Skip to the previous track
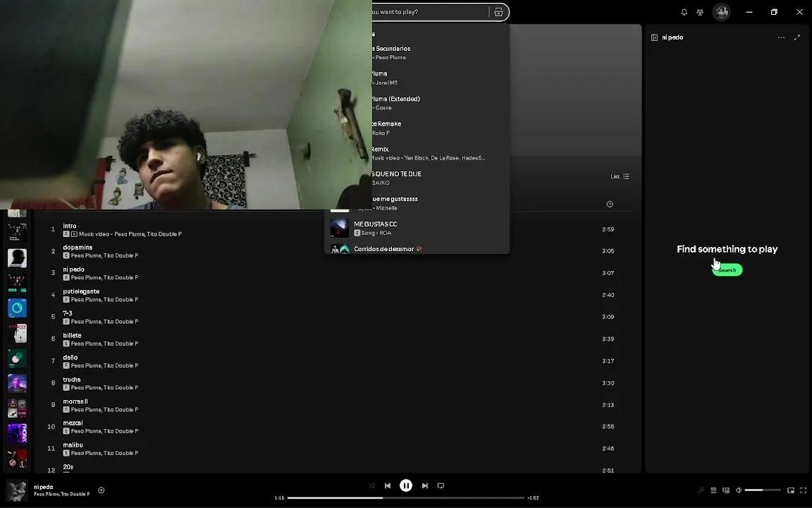 (x=388, y=485)
